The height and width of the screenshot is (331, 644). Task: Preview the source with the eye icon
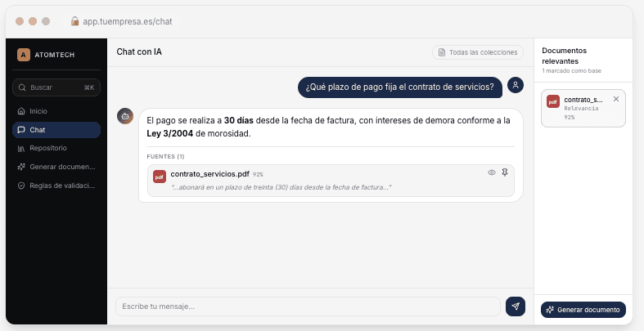[x=492, y=172]
